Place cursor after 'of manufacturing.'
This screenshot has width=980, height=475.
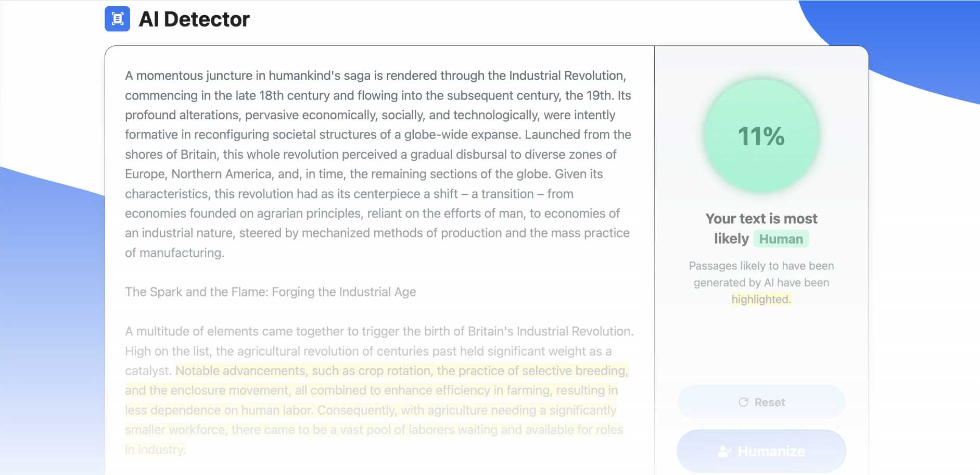(x=225, y=253)
